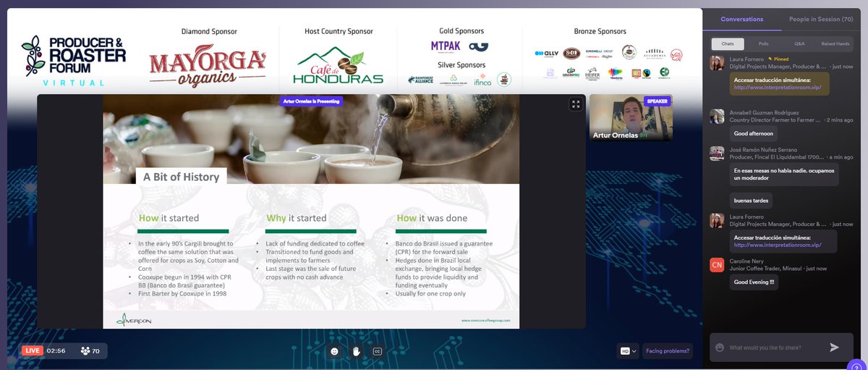Select the Polls sub-tab
Screen dimensions: 868x370
765,44
